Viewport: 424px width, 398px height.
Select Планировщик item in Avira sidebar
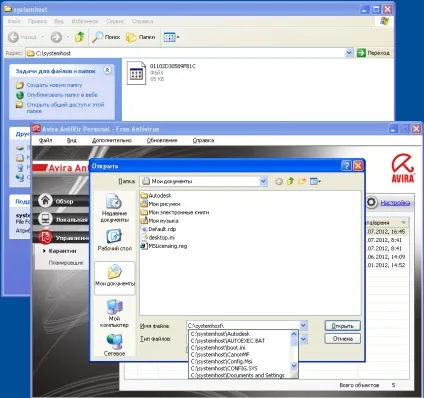66,263
